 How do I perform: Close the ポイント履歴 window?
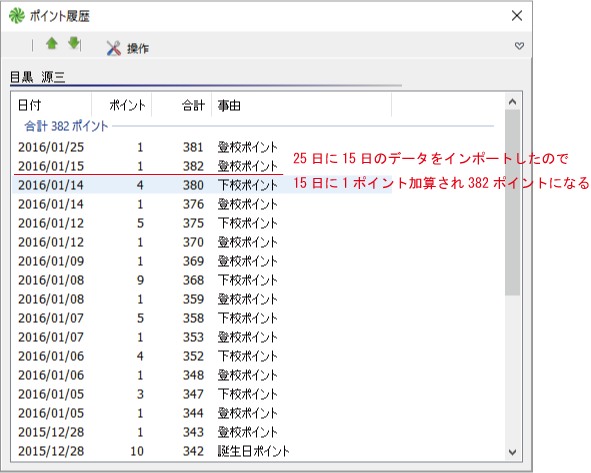pos(517,15)
